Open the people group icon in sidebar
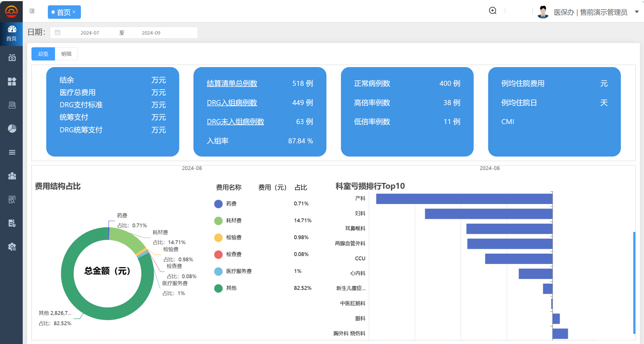 point(12,176)
